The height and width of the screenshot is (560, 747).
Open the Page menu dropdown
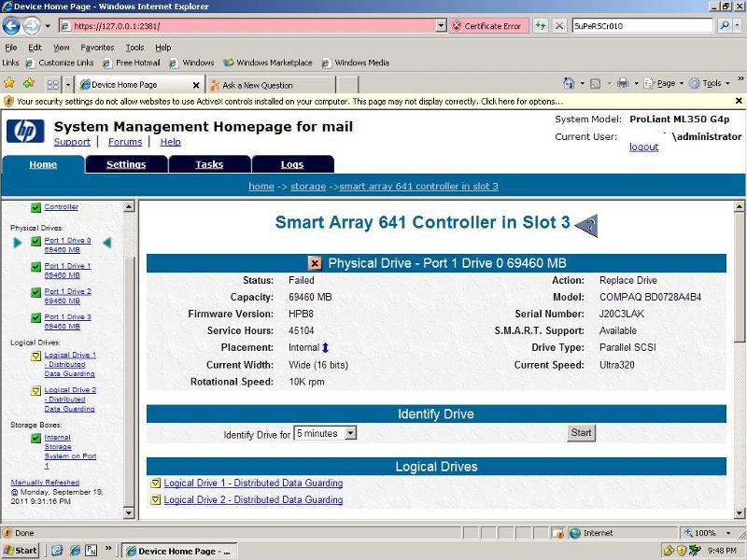[x=682, y=83]
